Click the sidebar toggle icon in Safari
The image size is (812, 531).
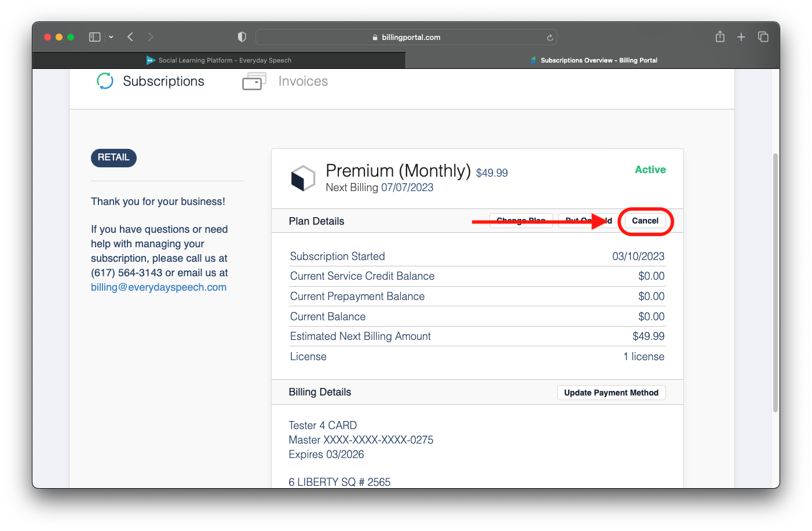(x=94, y=36)
